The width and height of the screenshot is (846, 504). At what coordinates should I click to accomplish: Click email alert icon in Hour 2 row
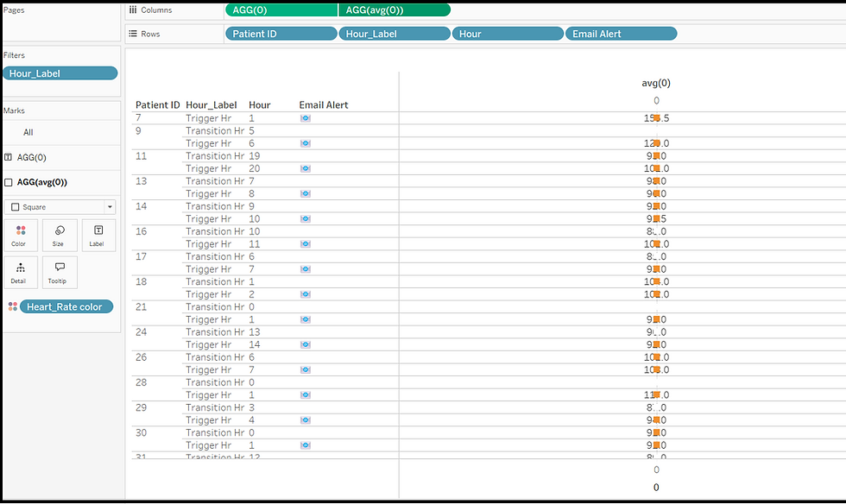click(306, 294)
